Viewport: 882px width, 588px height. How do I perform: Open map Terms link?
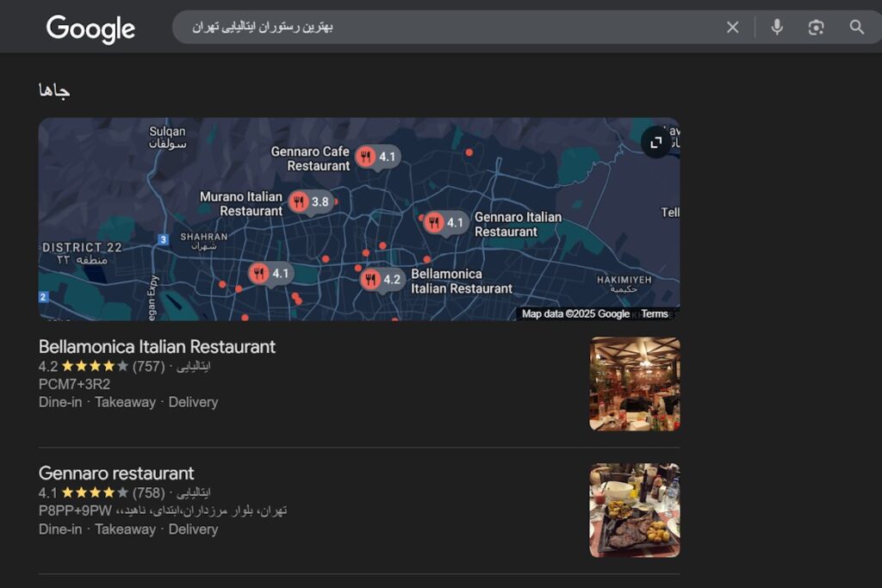point(655,314)
